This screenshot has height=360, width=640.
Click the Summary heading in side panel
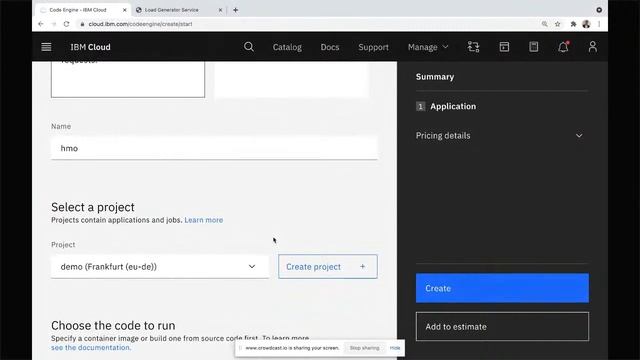(x=435, y=77)
